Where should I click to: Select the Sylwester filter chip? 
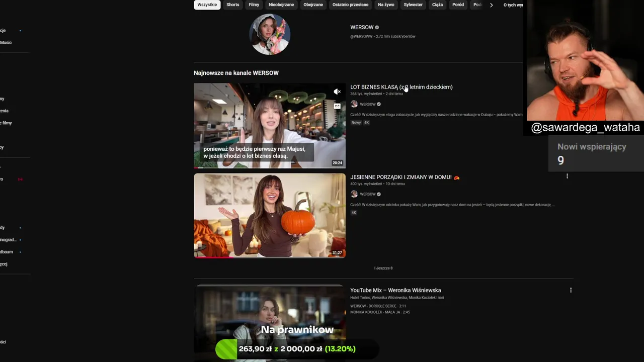click(413, 5)
